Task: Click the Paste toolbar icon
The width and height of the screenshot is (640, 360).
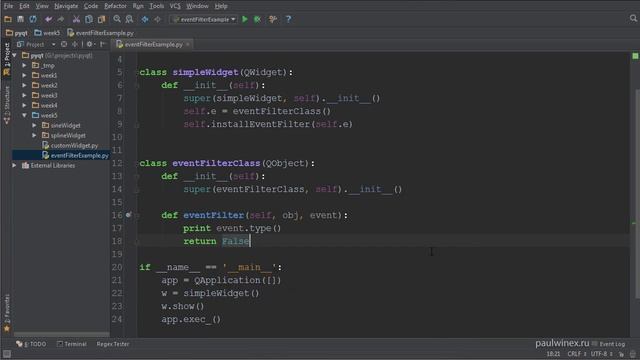Action: (x=101, y=19)
